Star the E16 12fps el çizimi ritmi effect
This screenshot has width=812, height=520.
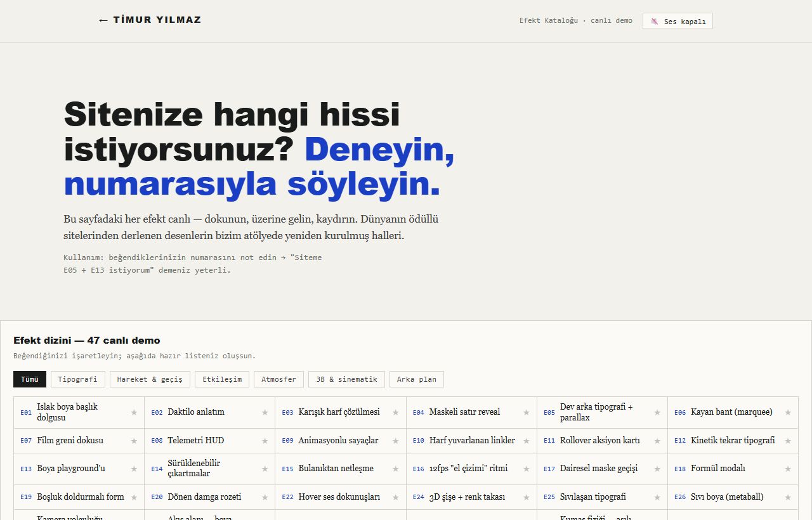(526, 469)
